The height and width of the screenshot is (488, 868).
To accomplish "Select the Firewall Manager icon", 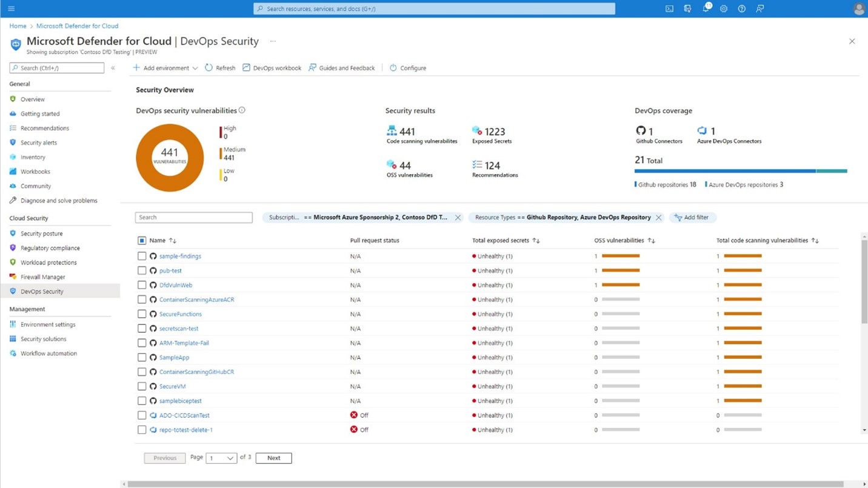I will click(x=13, y=276).
